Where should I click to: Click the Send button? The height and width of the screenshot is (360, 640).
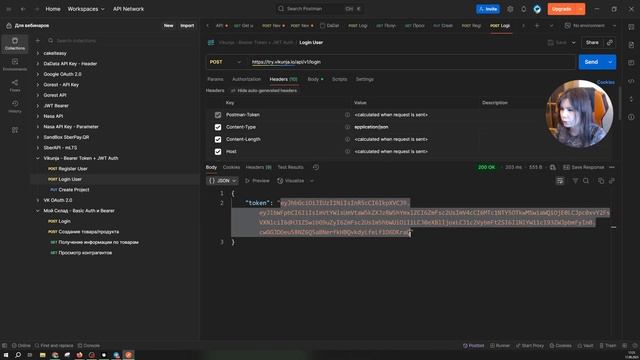tap(591, 62)
